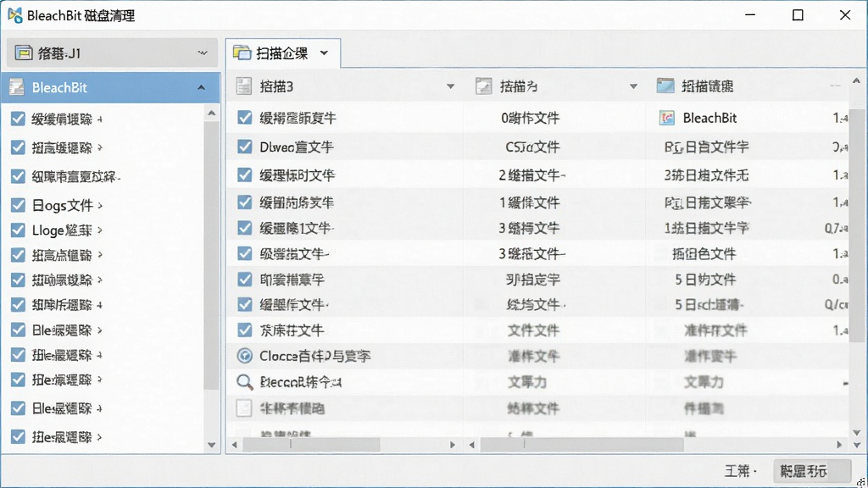
Task: Click the up arrow of the sidebar scrollbar
Action: [x=211, y=114]
